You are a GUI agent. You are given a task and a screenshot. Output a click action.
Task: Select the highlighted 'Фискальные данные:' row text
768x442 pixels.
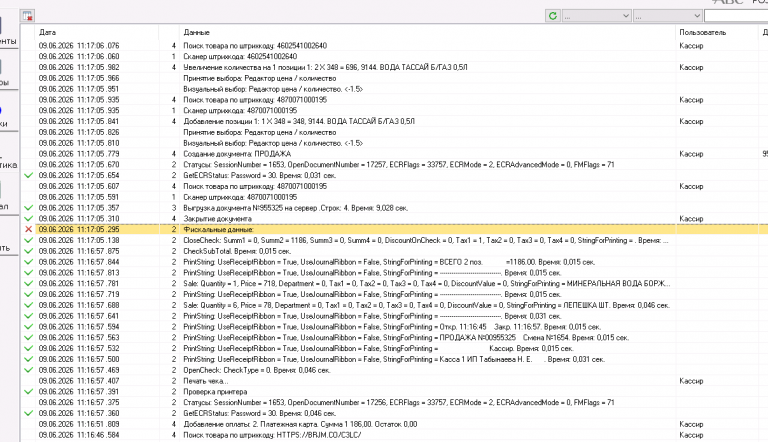(x=218, y=229)
